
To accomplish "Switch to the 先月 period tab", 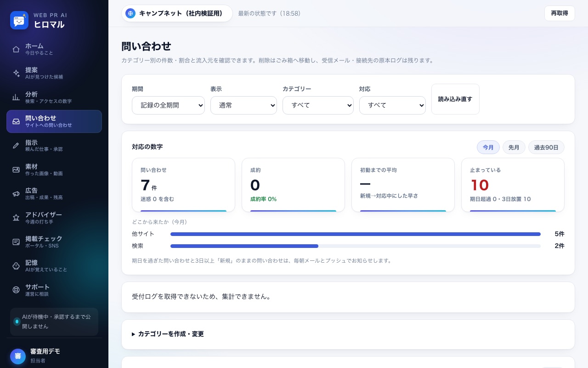I will [514, 147].
